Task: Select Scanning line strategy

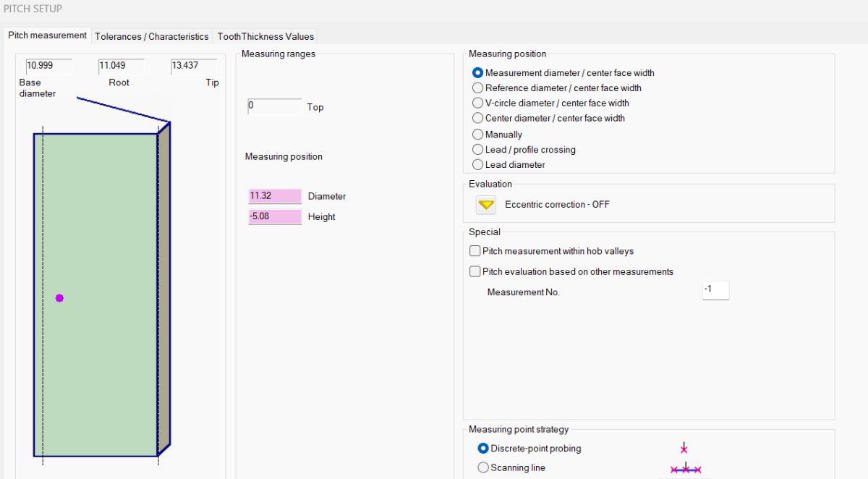Action: click(483, 468)
